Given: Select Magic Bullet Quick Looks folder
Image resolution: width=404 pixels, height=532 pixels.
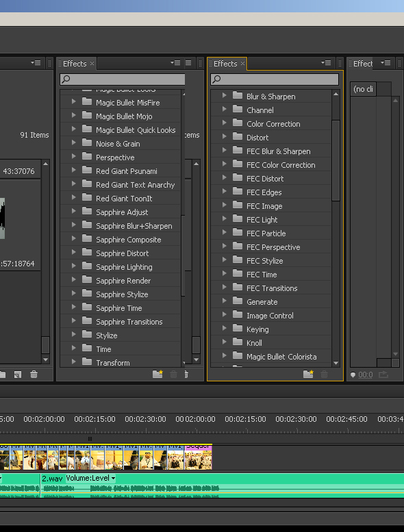Looking at the screenshot, I should click(136, 130).
